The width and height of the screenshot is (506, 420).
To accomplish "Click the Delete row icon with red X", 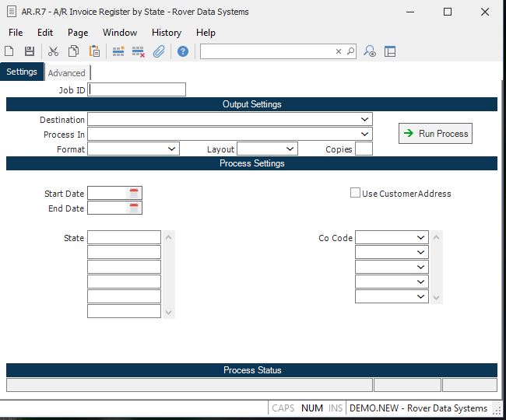I will (x=139, y=51).
